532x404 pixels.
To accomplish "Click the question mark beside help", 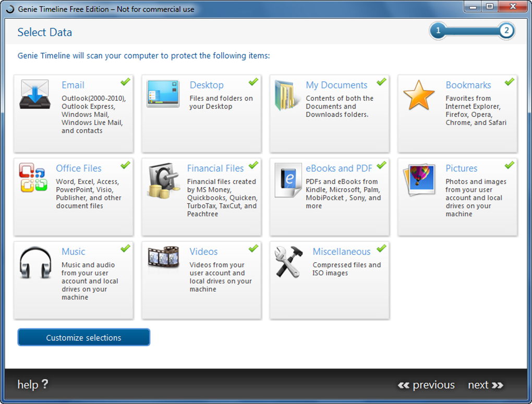I will 45,384.
